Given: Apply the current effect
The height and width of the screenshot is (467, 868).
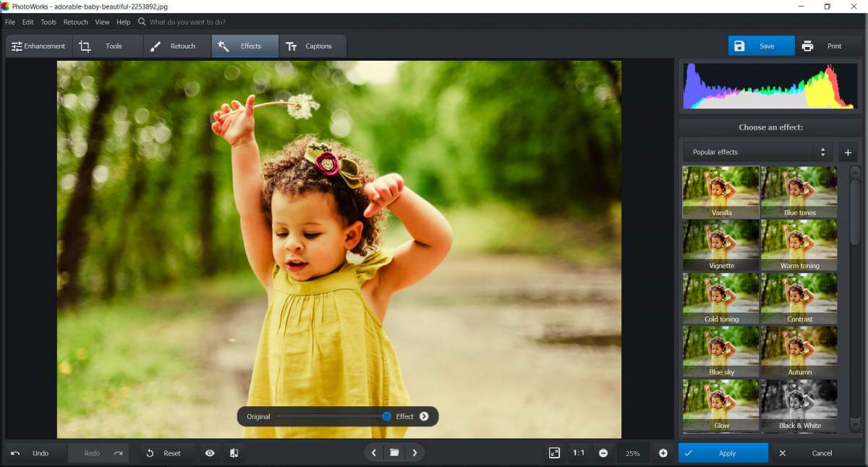Looking at the screenshot, I should [x=723, y=453].
